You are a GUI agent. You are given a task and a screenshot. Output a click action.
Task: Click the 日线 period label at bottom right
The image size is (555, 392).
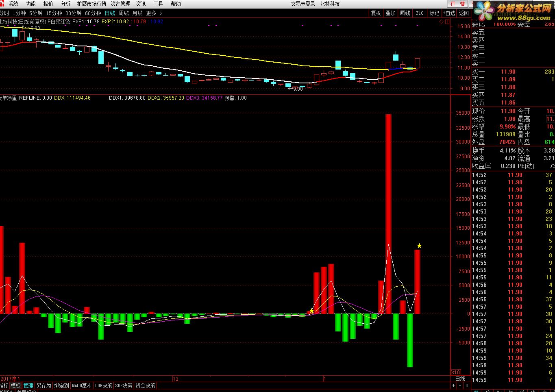(x=460, y=379)
